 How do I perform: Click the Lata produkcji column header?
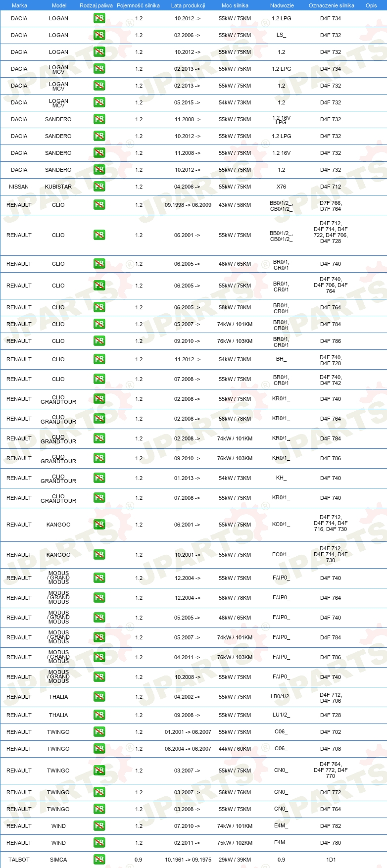tap(188, 5)
